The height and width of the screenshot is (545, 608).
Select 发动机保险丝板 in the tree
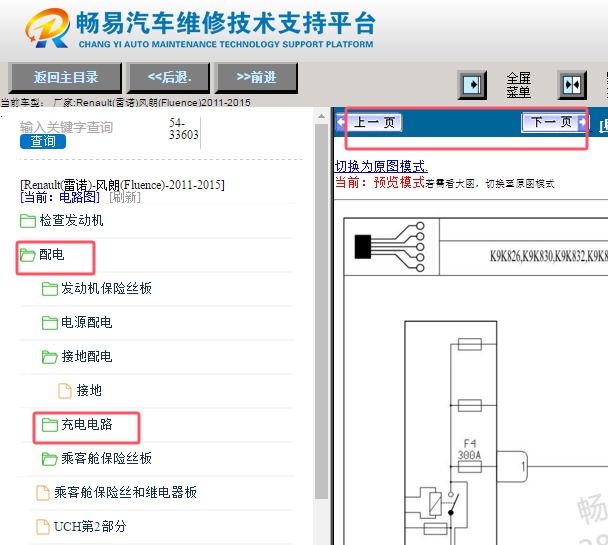tap(106, 288)
